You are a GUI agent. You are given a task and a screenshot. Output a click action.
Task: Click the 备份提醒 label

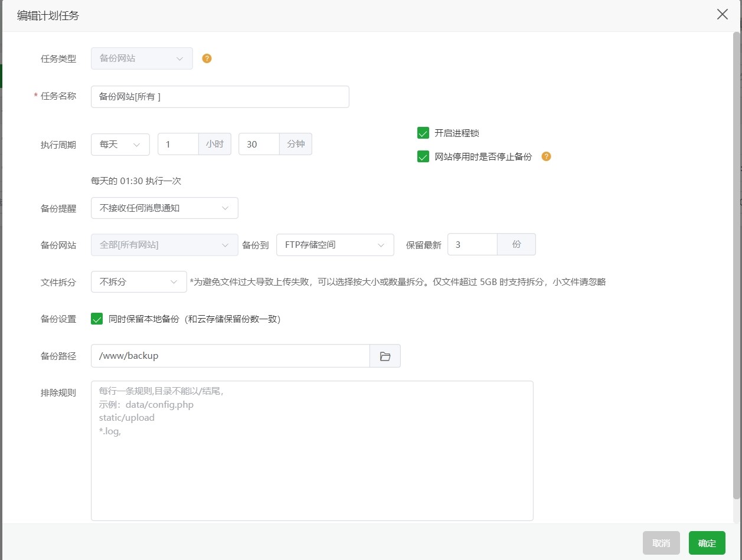coord(58,208)
